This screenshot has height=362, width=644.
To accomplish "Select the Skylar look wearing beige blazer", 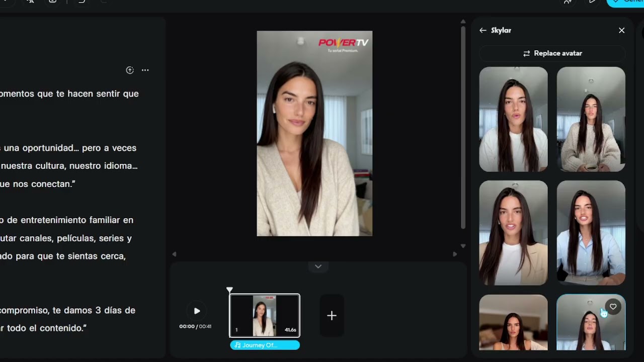I will 513,233.
